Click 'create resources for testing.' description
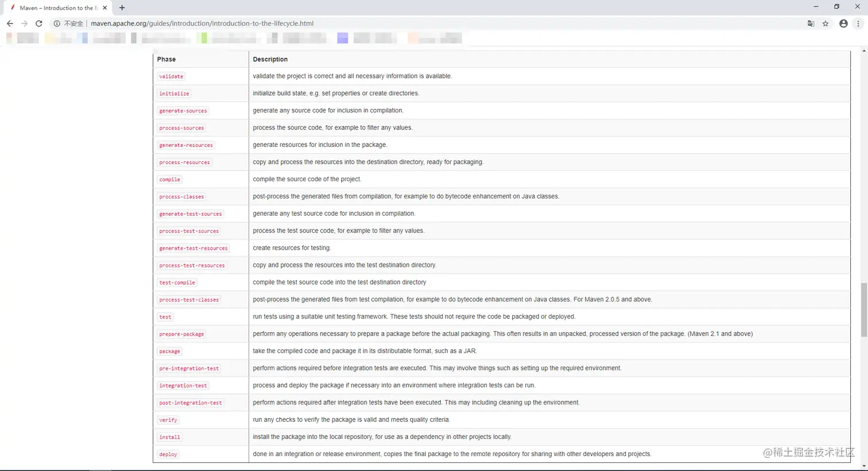 tap(292, 248)
